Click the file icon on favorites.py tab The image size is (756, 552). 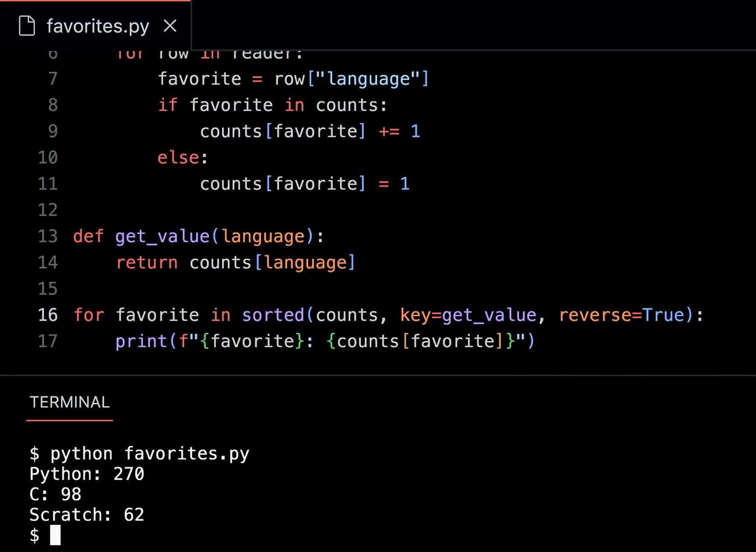27,26
